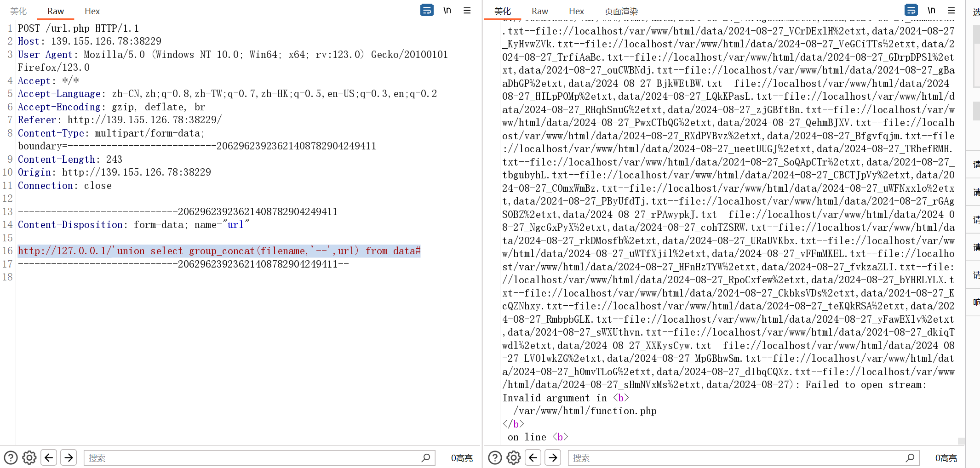Click magnifier icon in response search box

[910, 458]
